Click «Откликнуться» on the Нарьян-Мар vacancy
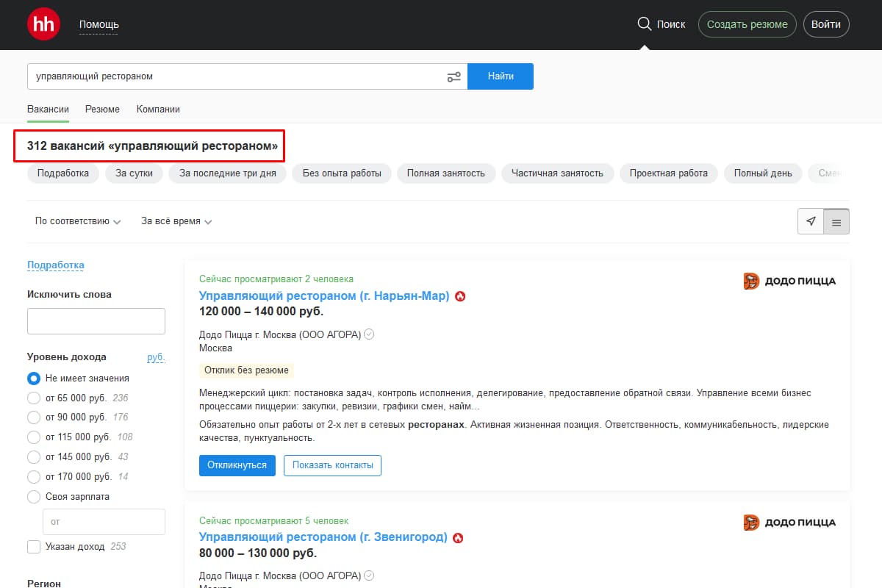 (x=237, y=465)
